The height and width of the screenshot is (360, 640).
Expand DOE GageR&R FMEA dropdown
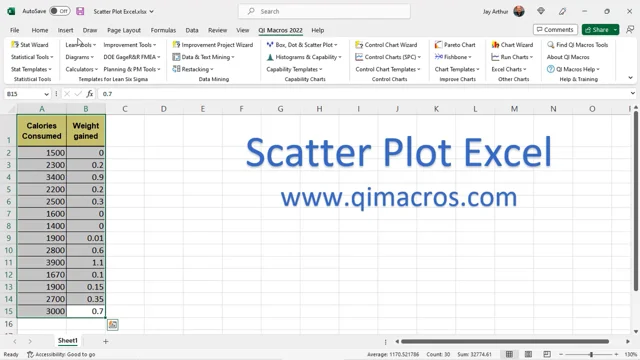point(132,57)
